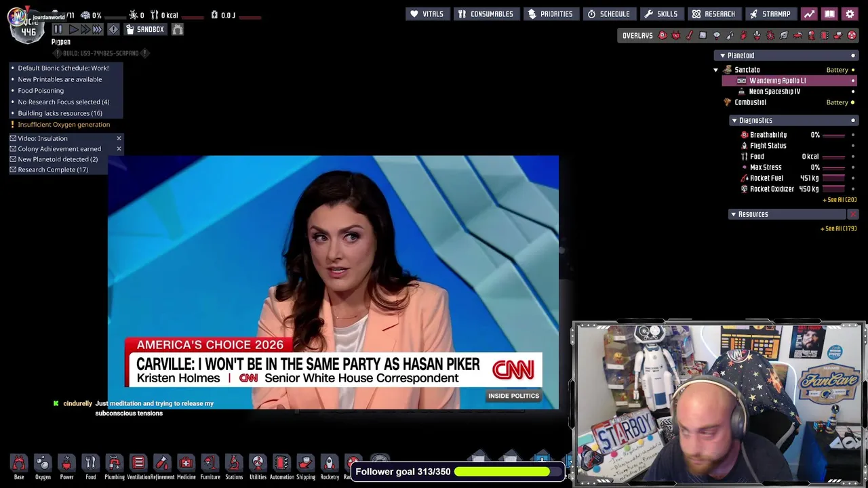The image size is (868, 488).
Task: Toggle the Oxygen overlay
Action: (x=663, y=35)
